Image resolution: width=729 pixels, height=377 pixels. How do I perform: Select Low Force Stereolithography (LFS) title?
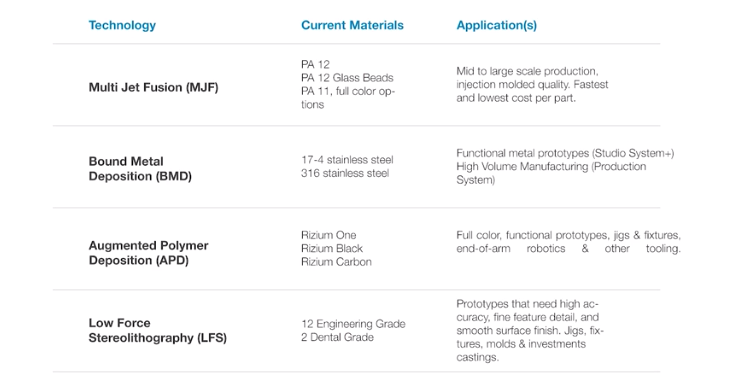point(158,331)
